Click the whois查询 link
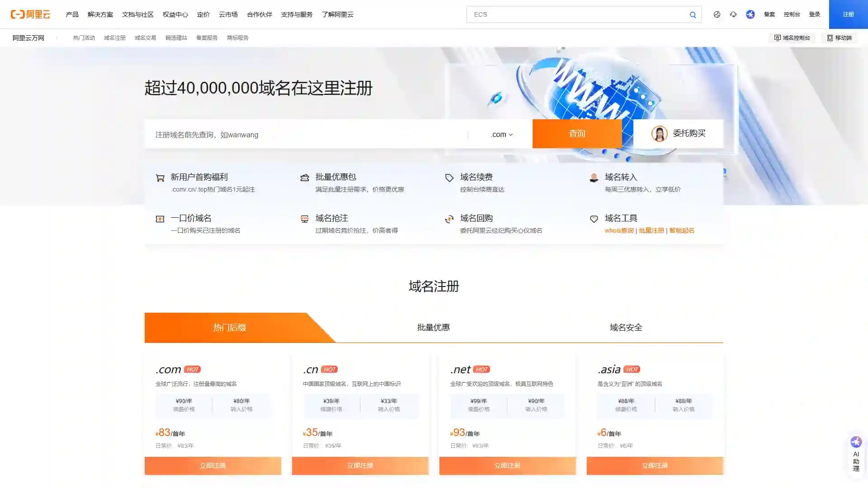 pyautogui.click(x=619, y=231)
